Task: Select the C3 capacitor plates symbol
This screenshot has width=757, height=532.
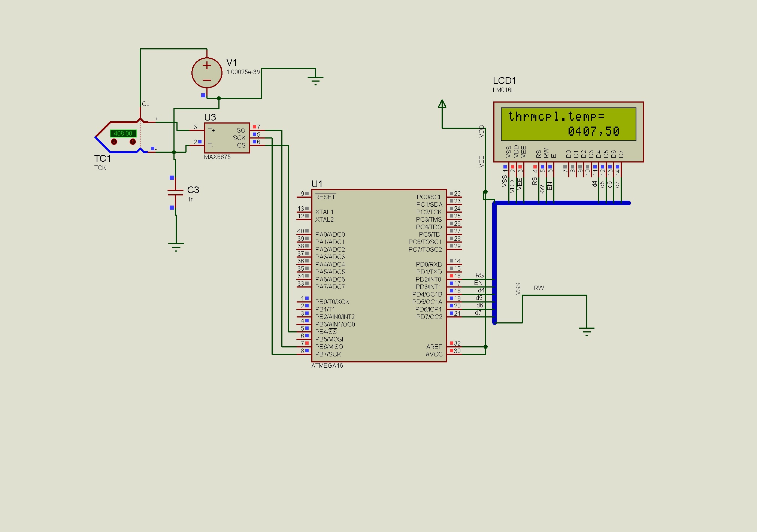Action: [175, 192]
